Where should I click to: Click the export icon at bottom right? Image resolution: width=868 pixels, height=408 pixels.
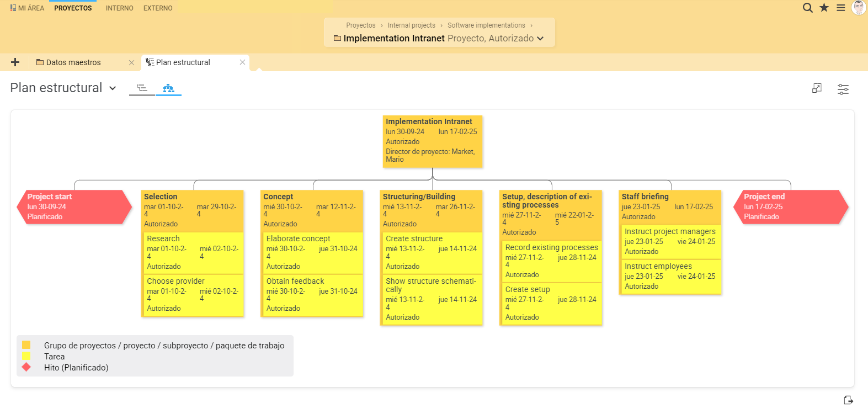[848, 400]
